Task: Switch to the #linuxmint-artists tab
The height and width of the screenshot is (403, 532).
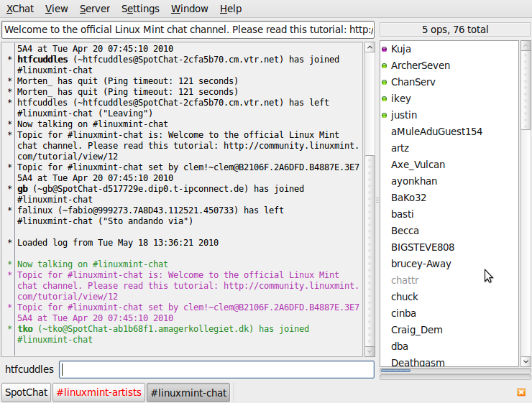Action: click(x=98, y=392)
